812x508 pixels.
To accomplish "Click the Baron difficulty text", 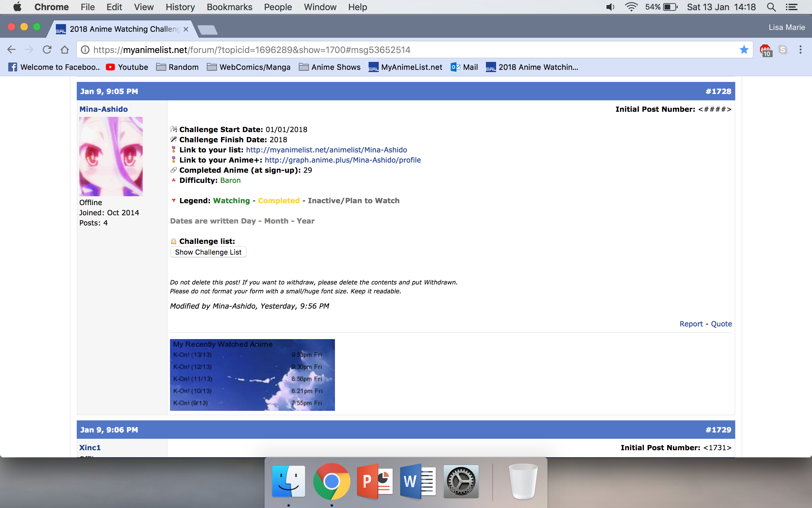I will [x=230, y=180].
